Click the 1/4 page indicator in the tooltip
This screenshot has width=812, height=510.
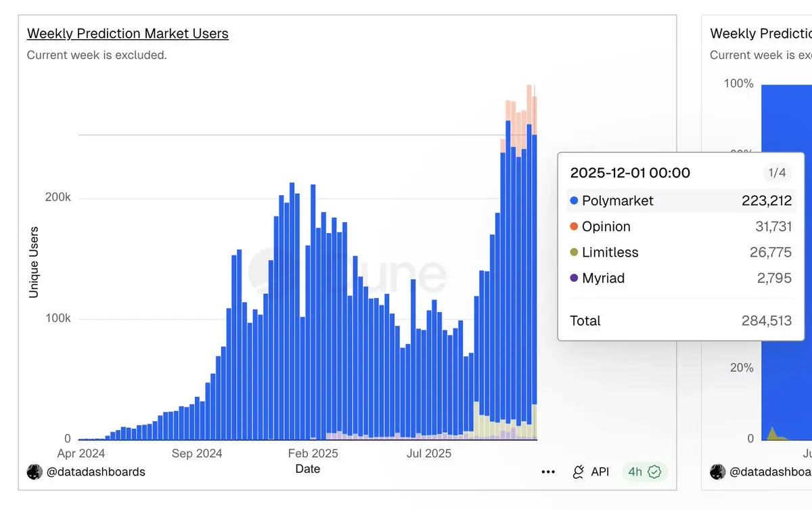[777, 173]
